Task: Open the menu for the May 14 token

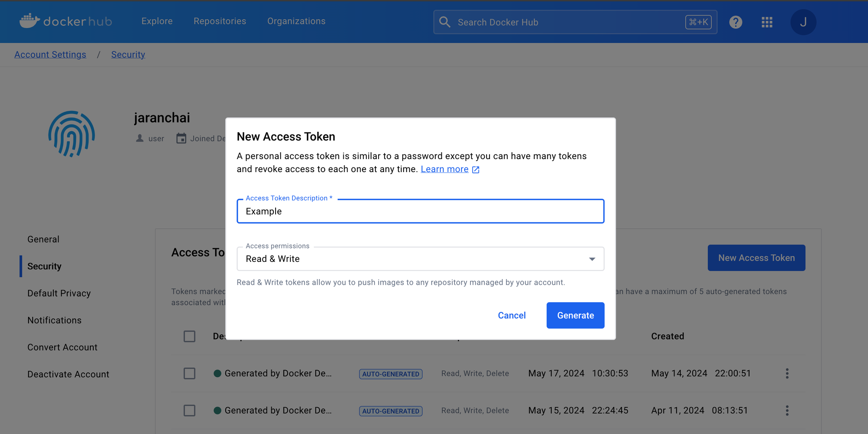Action: tap(787, 373)
